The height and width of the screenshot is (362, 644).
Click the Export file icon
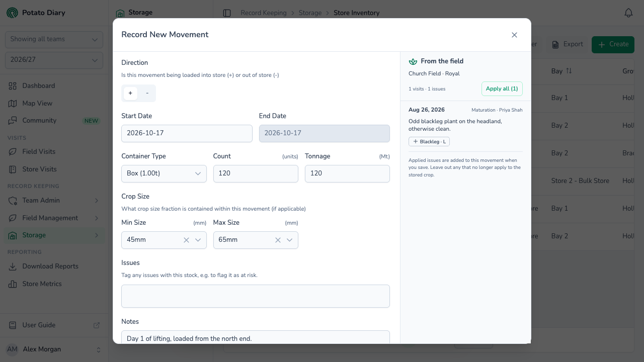pos(555,45)
